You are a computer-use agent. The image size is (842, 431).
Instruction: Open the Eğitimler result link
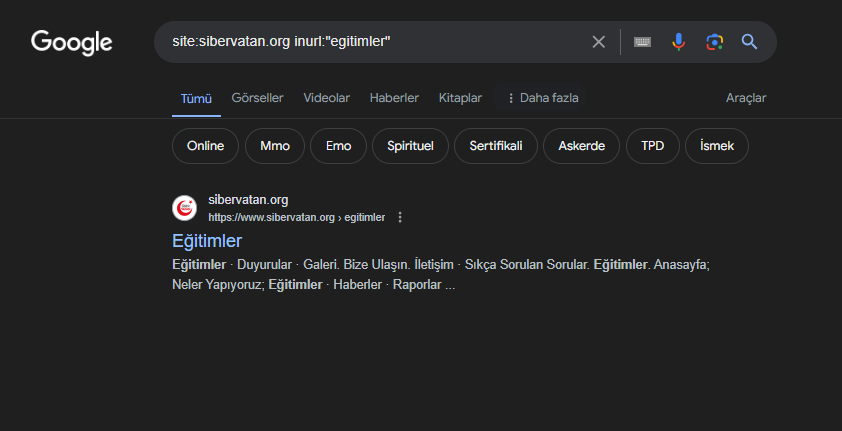pos(207,241)
